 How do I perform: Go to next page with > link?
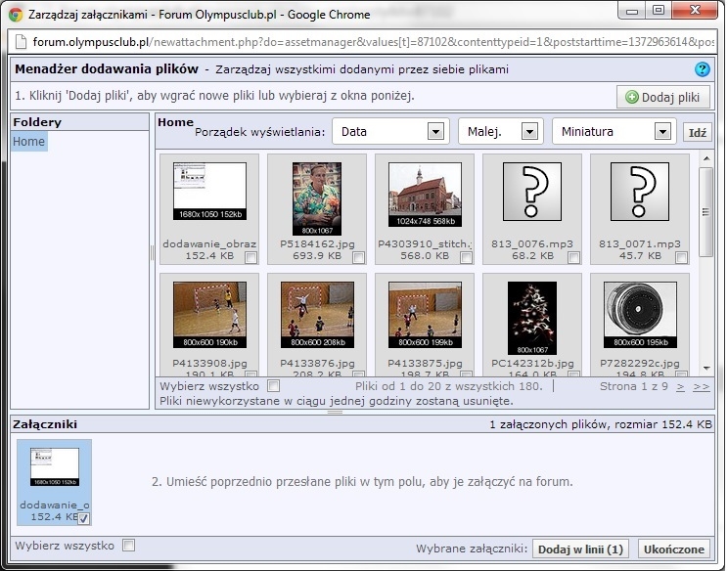coord(680,387)
